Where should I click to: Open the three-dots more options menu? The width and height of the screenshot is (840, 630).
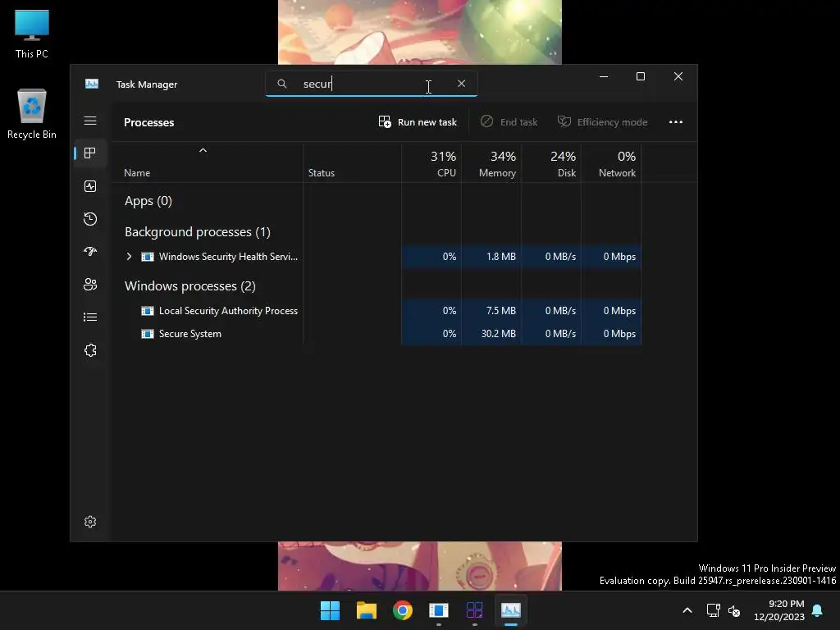pyautogui.click(x=676, y=122)
